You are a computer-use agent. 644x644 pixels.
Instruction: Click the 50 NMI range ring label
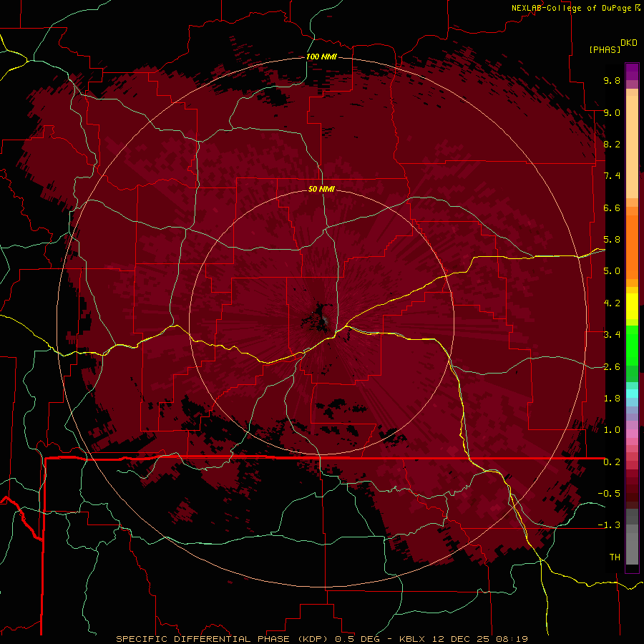(321, 189)
